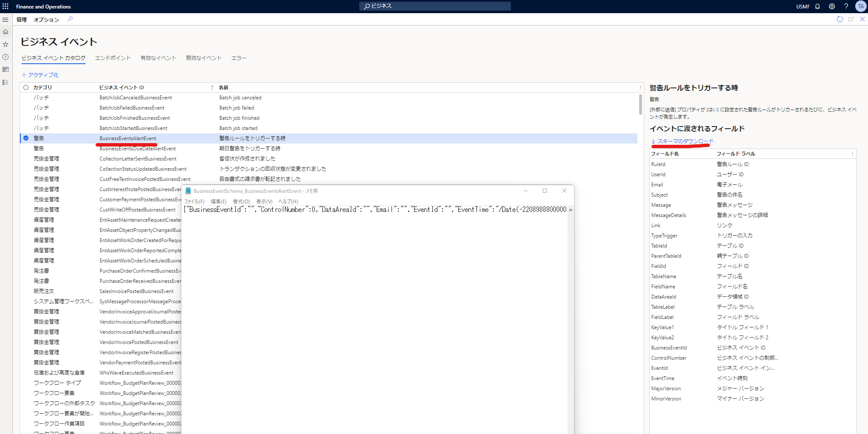Open Workspaces icon in the left sidebar

point(6,70)
